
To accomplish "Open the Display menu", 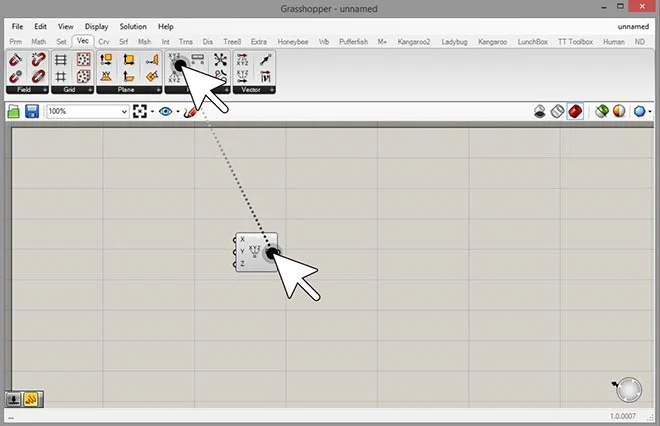I will point(96,27).
